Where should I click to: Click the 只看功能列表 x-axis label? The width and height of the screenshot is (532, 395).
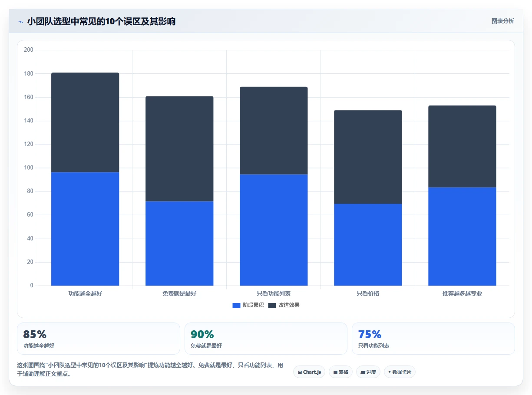coord(274,293)
